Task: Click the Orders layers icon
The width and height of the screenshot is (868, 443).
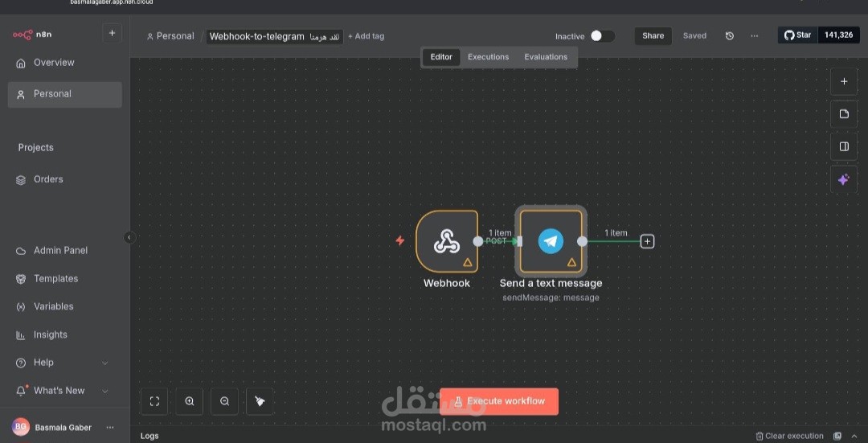Action: [x=21, y=180]
